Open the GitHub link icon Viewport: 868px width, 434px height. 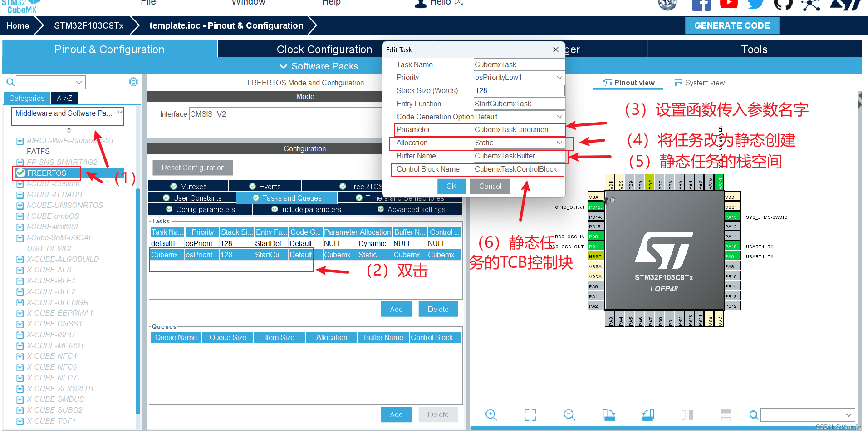click(x=783, y=4)
